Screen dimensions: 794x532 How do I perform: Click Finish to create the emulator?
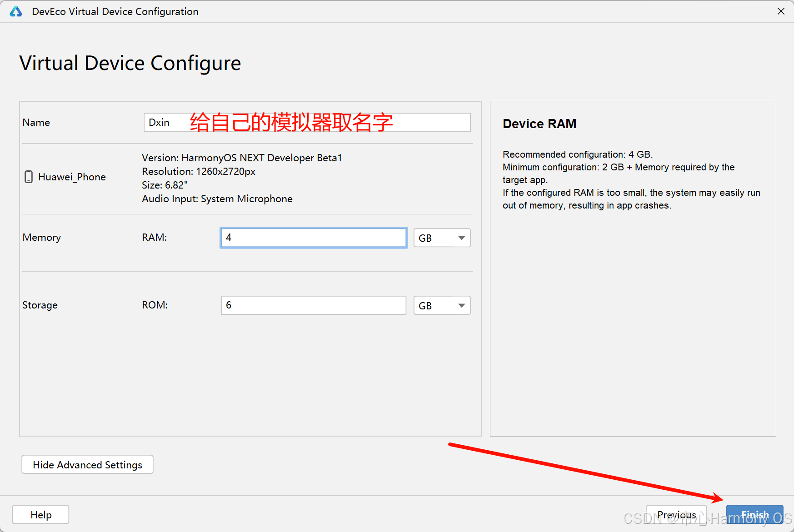754,515
